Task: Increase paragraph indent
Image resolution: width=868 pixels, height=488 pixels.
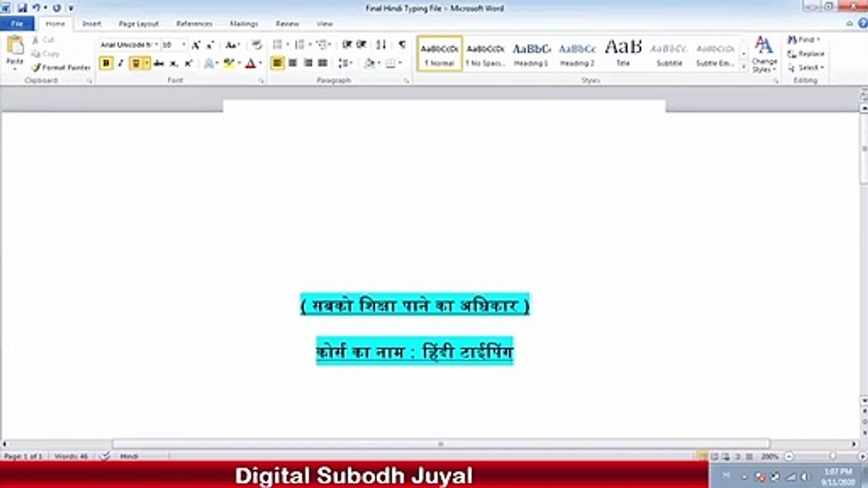Action: (x=362, y=45)
